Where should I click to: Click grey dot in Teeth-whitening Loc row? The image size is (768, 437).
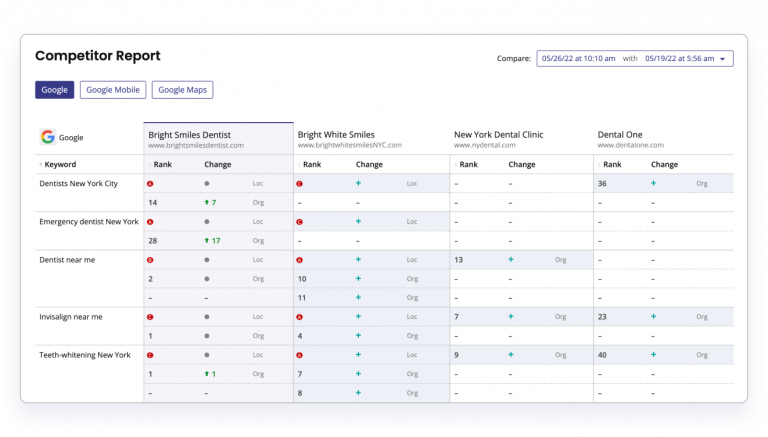[207, 355]
